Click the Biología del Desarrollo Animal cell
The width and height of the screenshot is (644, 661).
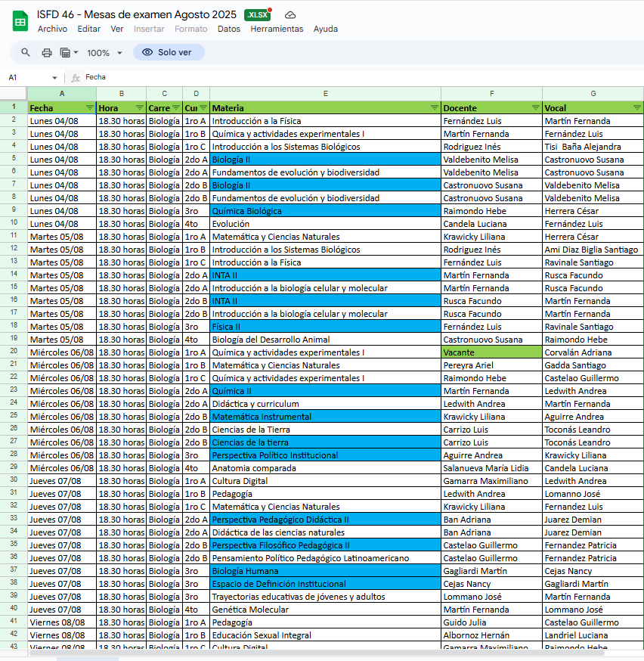point(326,340)
